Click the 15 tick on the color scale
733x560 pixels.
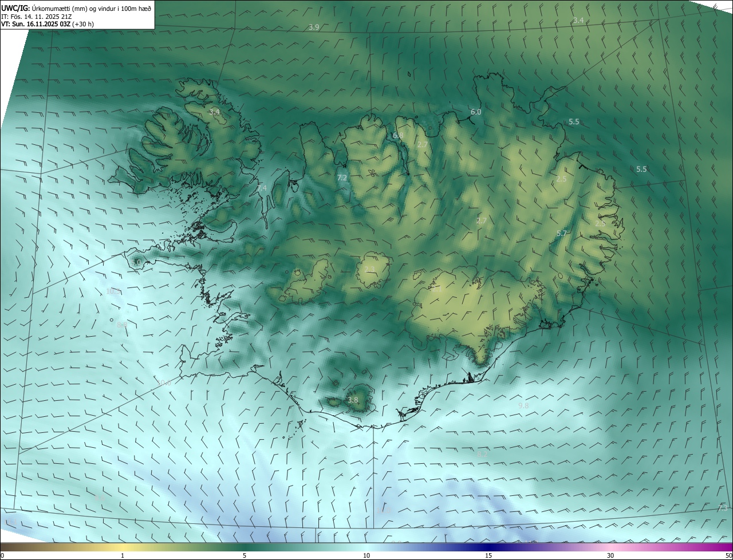[488, 555]
